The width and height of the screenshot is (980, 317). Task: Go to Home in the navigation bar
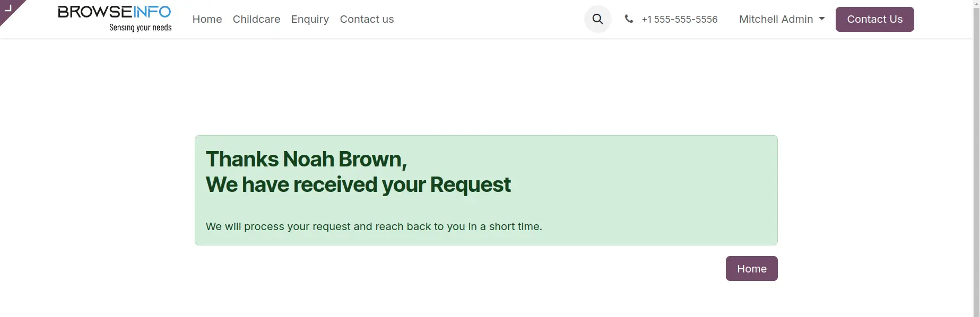pos(207,19)
